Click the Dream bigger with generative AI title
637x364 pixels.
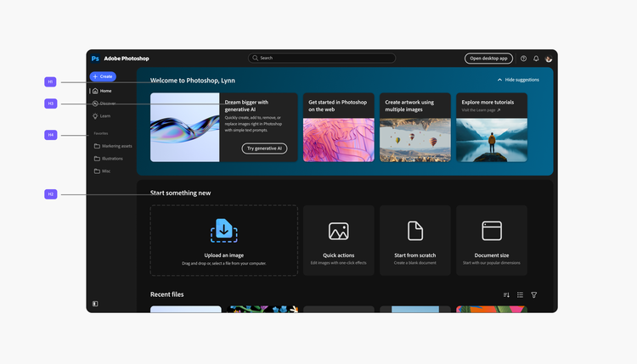click(x=246, y=106)
